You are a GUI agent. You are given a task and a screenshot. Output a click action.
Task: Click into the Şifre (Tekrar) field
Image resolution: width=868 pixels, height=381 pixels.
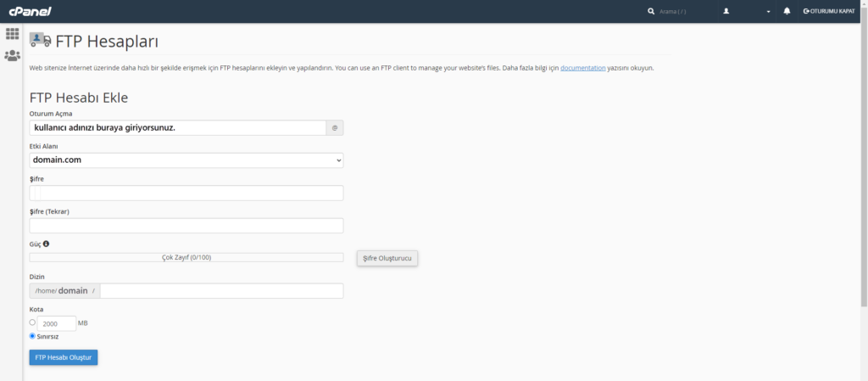point(186,226)
